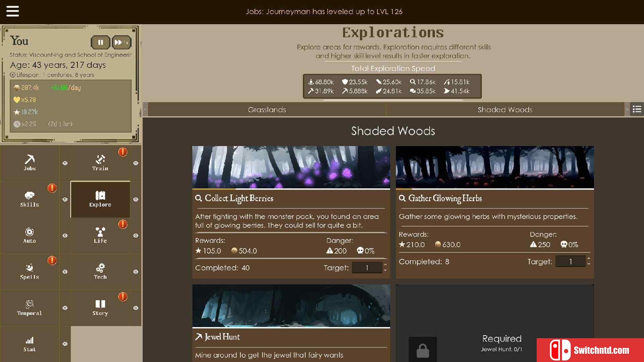
Task: Select the Collect Light Berries title
Action: tap(239, 198)
